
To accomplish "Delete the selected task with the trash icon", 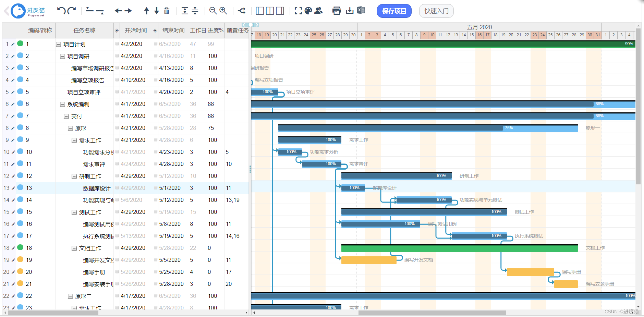I will coord(167,11).
